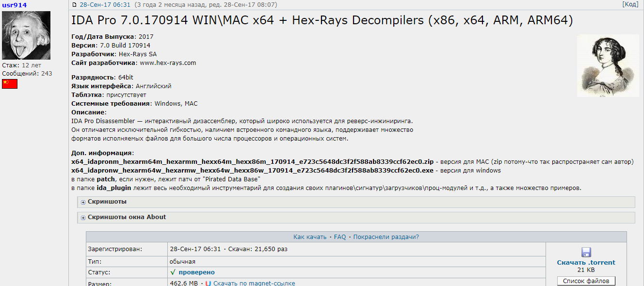644x286 pixels.
Task: Click the '21 KB' torrent size text
Action: (x=586, y=270)
